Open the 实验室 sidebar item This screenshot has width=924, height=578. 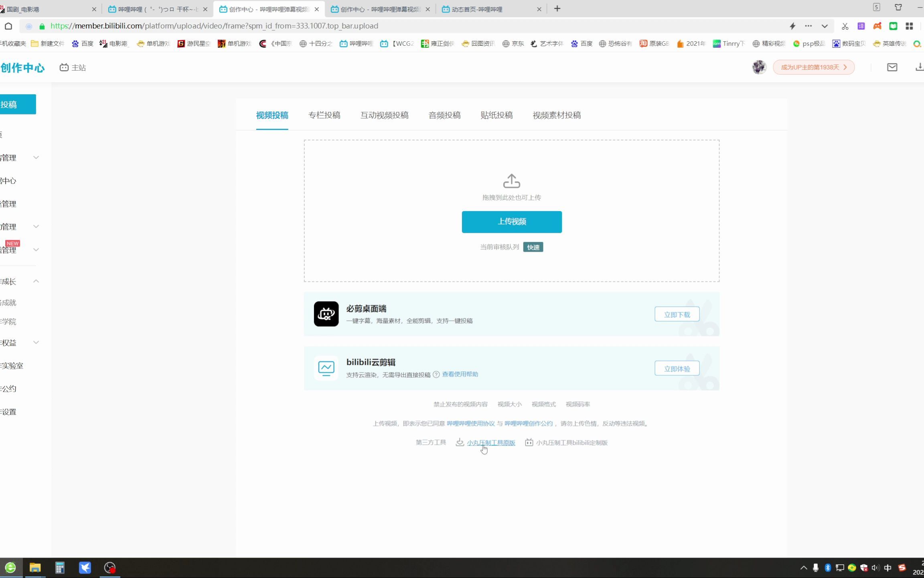(x=12, y=366)
